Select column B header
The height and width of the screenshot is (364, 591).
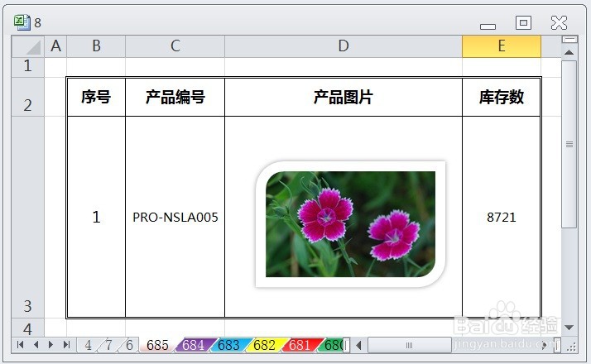point(96,46)
